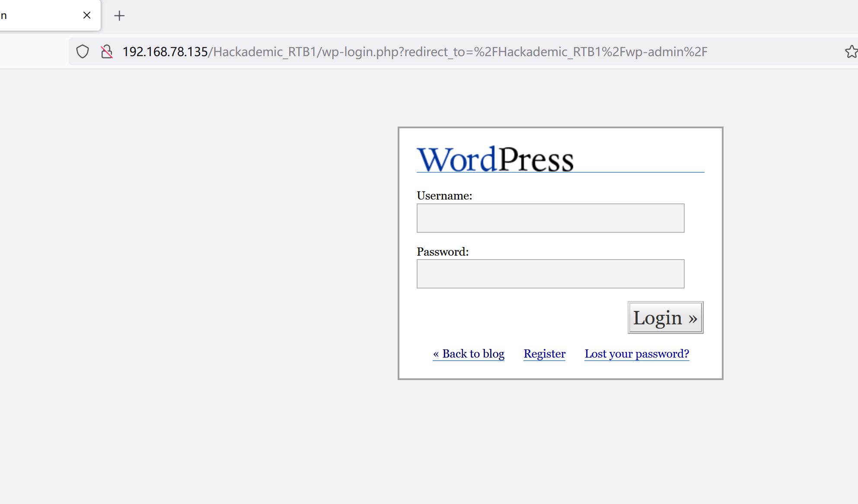Screen dimensions: 858x504
Task: Focus the Password input field
Action: [x=550, y=274]
